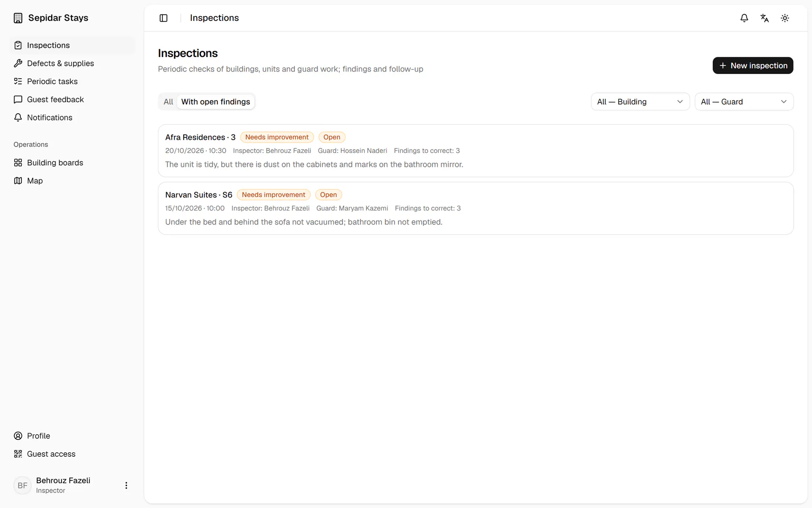Click the Behrouz Fazeli user name
Screen dimensions: 812x508
tap(63, 480)
